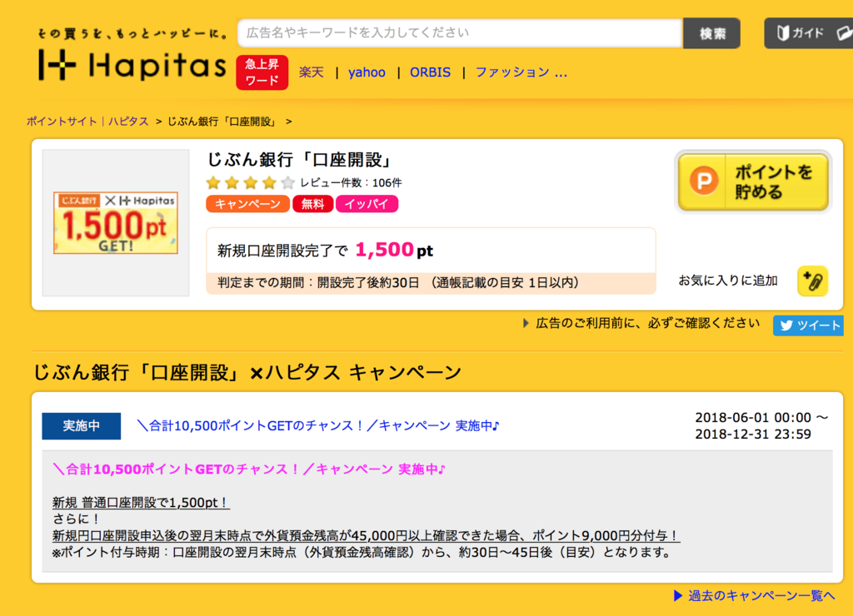Click the 検索 search button
The width and height of the screenshot is (853, 616).
[711, 33]
